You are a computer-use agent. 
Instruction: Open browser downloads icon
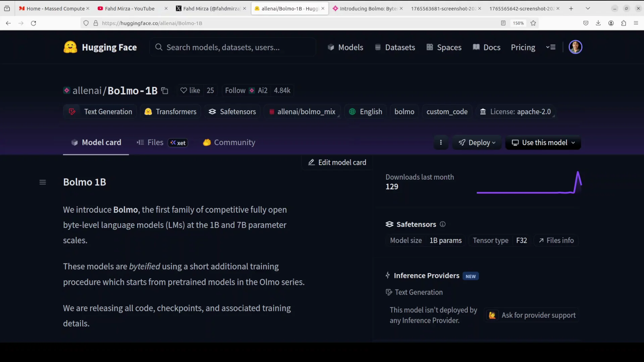click(x=598, y=23)
